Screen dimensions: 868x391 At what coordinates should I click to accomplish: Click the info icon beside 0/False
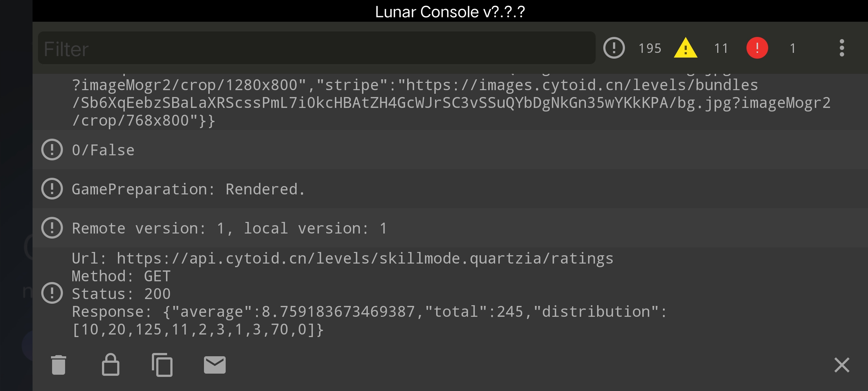52,150
